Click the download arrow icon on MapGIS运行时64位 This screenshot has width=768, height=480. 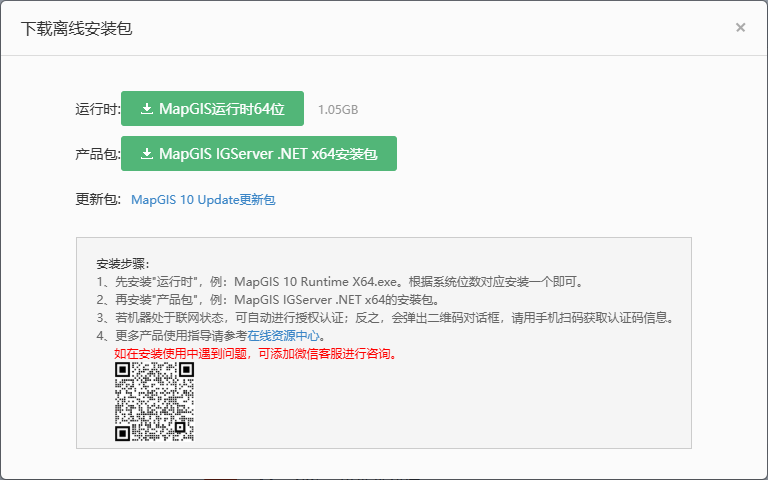(147, 109)
